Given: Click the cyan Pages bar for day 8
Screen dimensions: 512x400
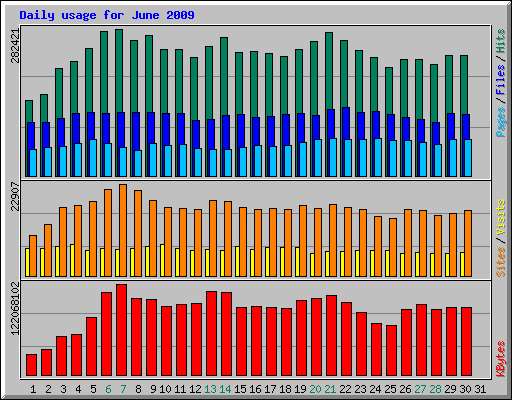Looking at the screenshot, I should click(x=138, y=163).
